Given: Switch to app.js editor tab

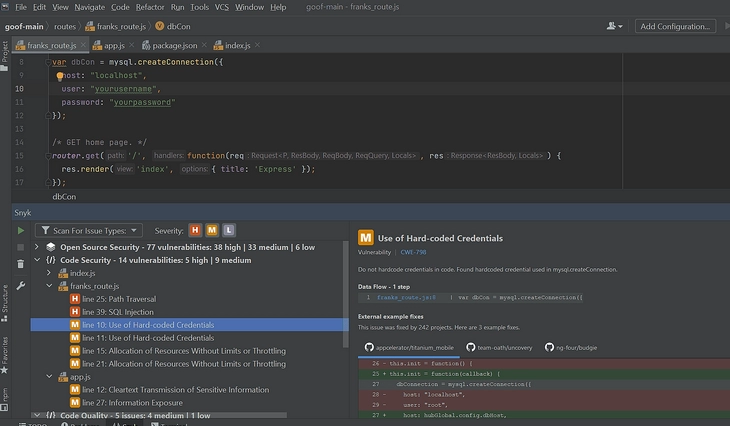Looking at the screenshot, I should pos(114,45).
